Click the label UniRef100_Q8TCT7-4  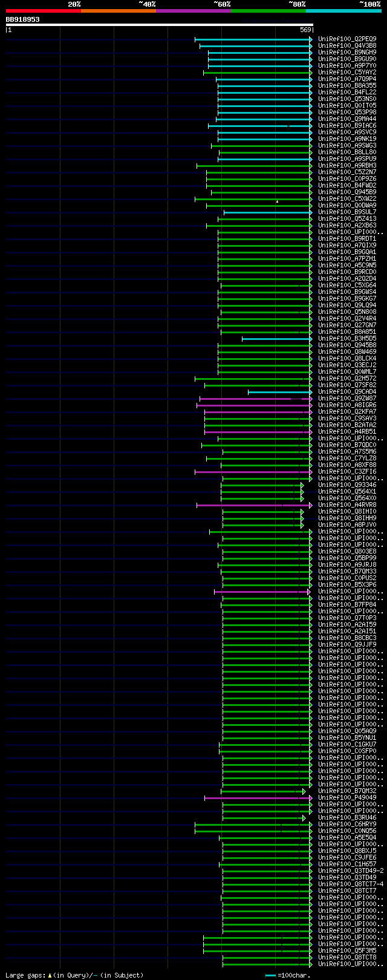[x=351, y=884]
